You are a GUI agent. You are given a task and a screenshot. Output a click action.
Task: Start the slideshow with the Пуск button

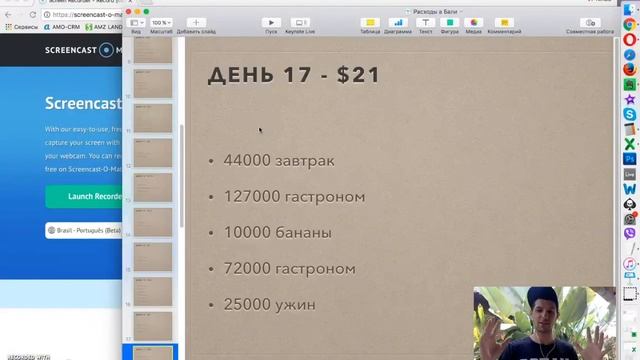pos(271,23)
